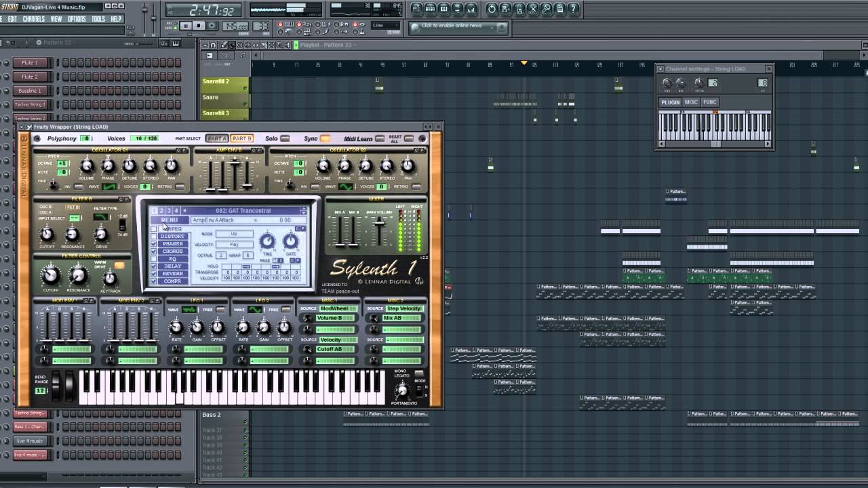
Task: Select PART B in Sylenth
Action: point(241,138)
